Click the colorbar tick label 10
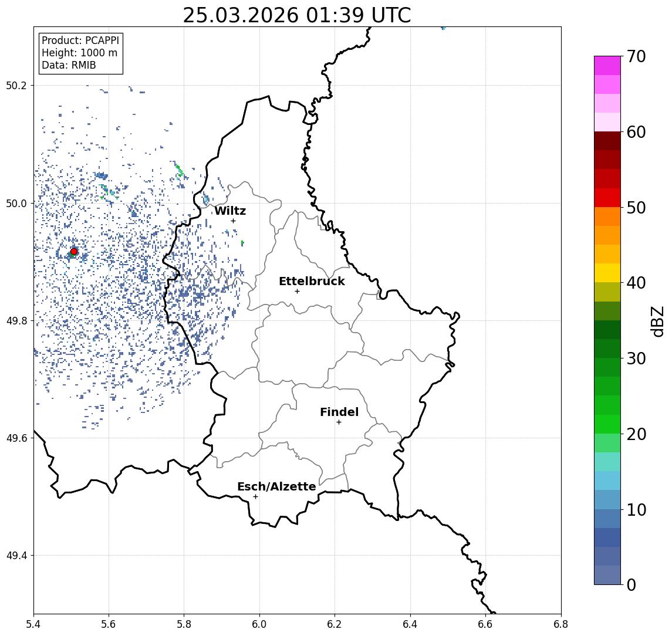 636,509
